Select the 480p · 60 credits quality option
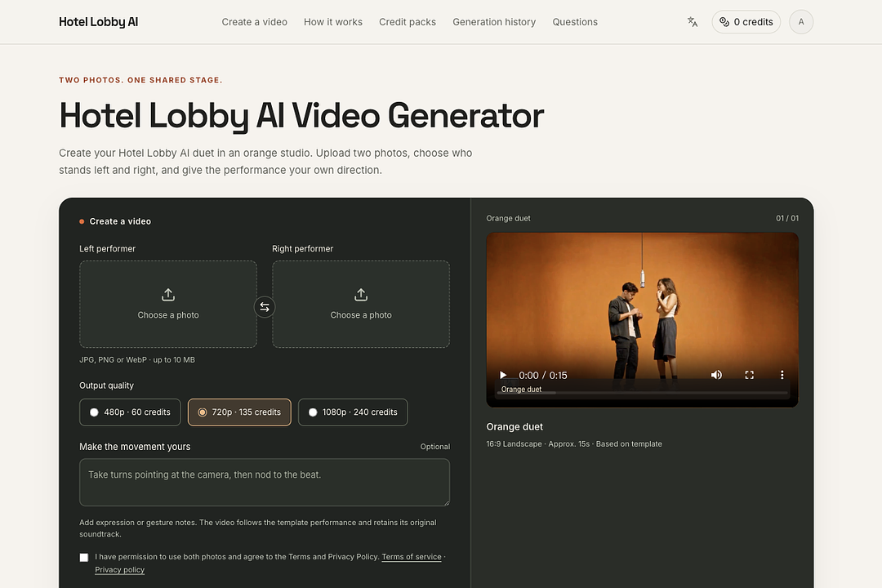The image size is (882, 588). (130, 412)
